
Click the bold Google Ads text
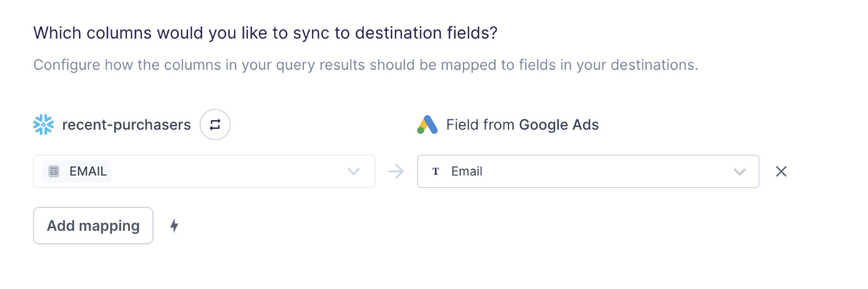pos(559,125)
